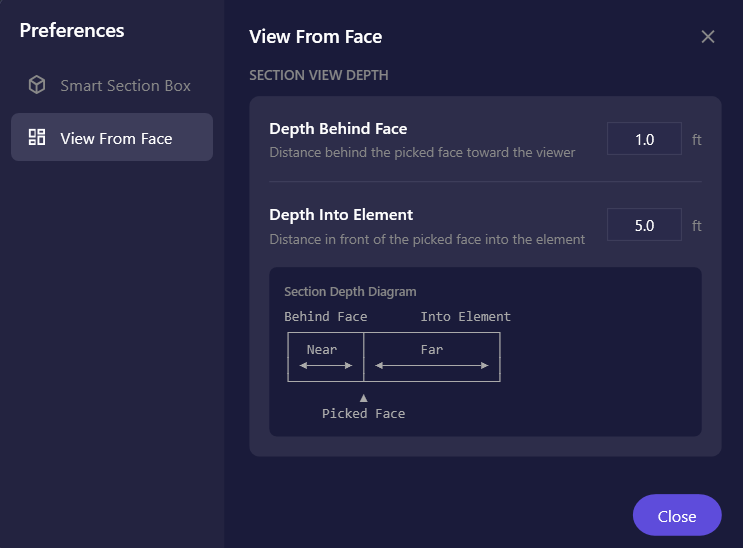Screen dimensions: 743x548
Task: Click the Depth Behind Face label
Action: (338, 128)
